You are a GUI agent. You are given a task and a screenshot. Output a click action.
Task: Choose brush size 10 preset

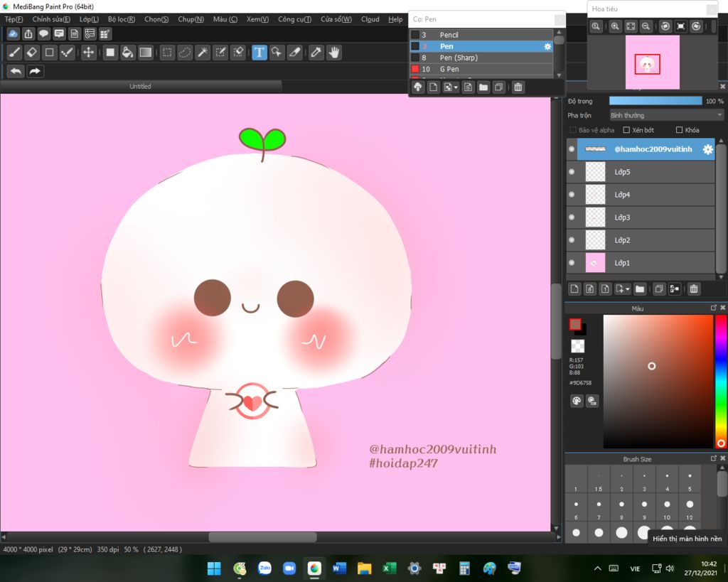click(x=667, y=507)
